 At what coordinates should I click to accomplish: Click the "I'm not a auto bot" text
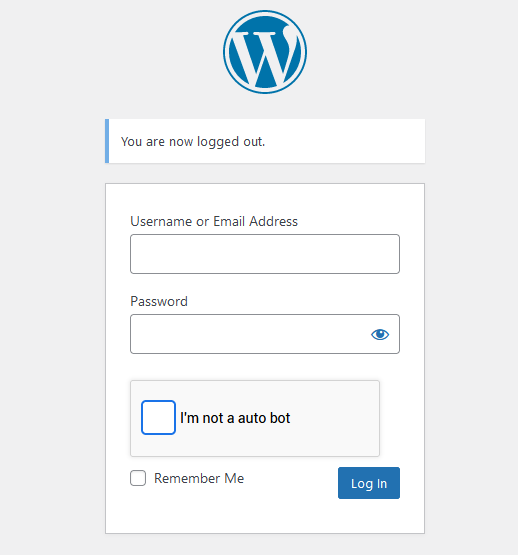[235, 418]
